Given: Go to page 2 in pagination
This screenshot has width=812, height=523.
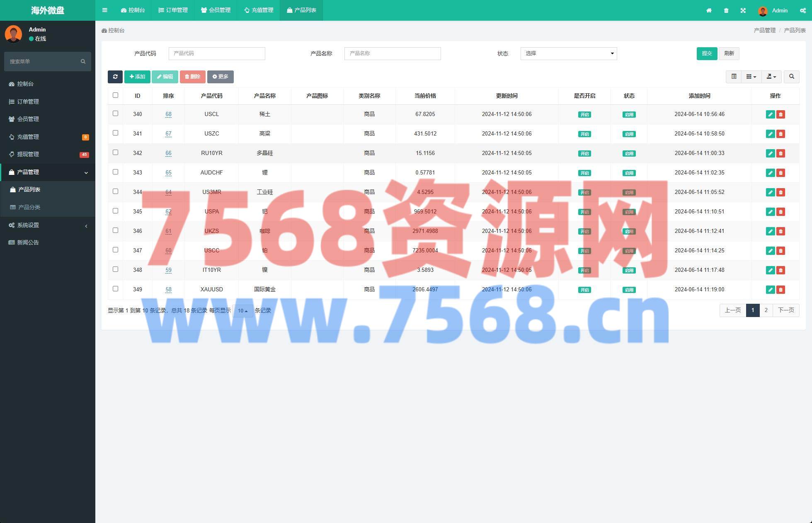Looking at the screenshot, I should (x=766, y=310).
